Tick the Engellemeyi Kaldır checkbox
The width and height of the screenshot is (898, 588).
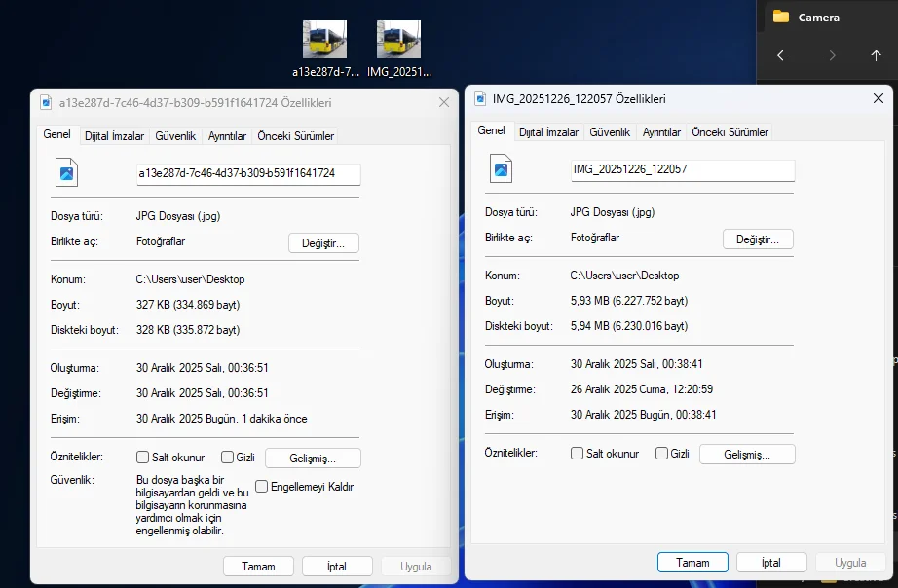click(x=261, y=487)
